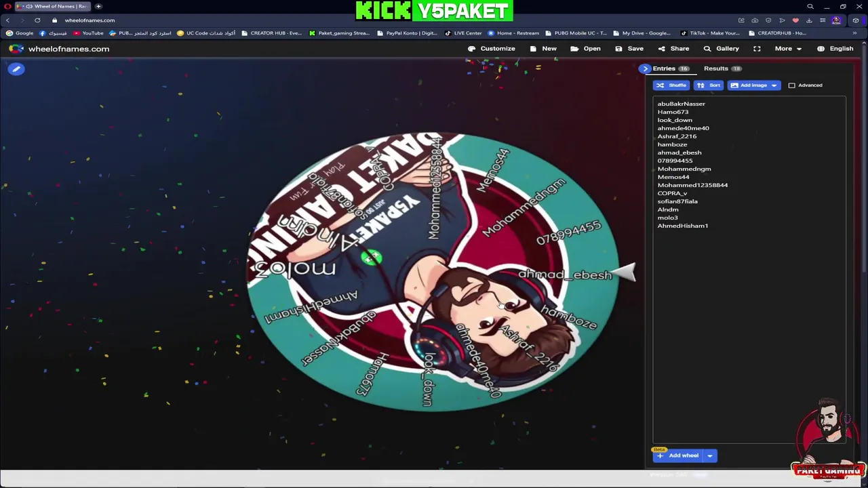Screen dimensions: 868x488
Task: Open the PUBG Mobile UC bookmark
Action: click(576, 33)
